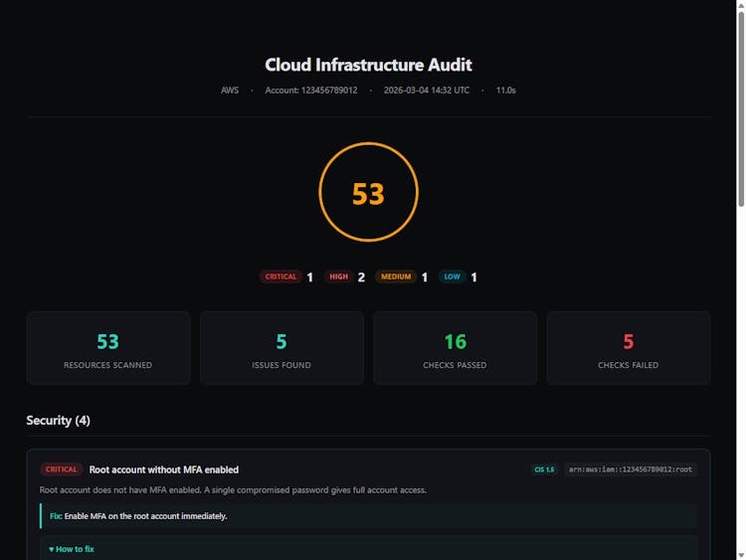
Task: Select the Checks Failed card
Action: [x=628, y=348]
